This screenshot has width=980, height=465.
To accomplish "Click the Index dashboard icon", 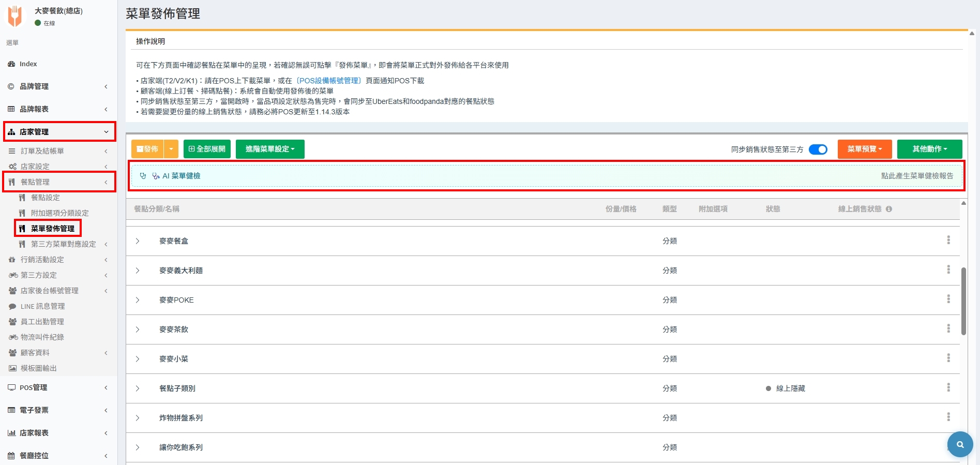I will click(11, 64).
